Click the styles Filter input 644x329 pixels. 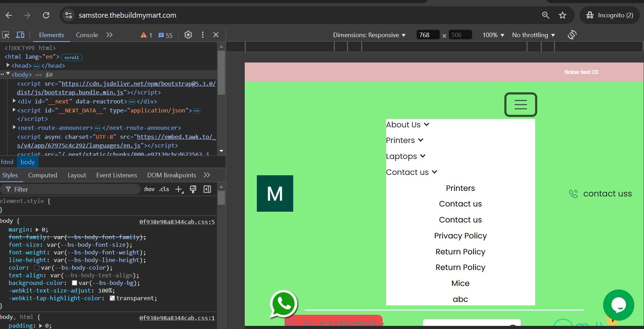coord(71,189)
